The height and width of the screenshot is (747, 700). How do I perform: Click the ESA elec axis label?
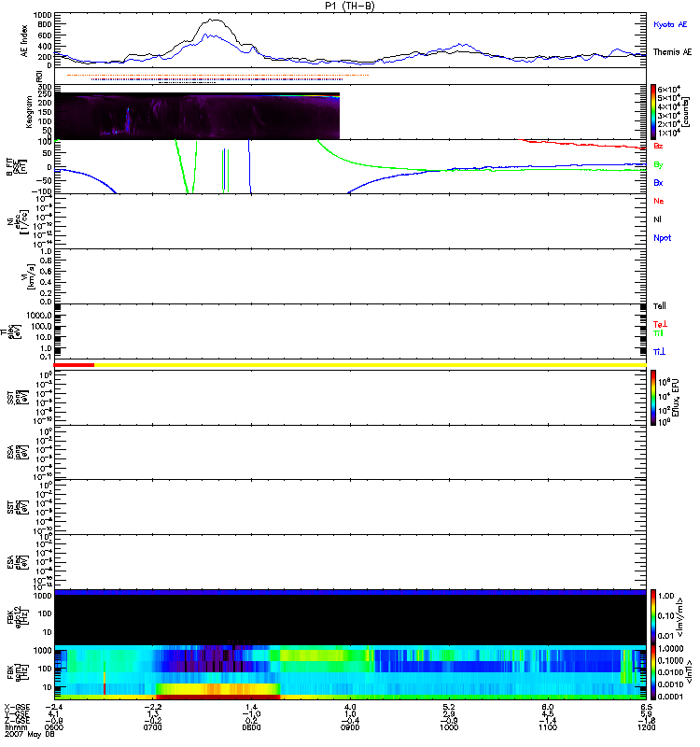pos(18,562)
